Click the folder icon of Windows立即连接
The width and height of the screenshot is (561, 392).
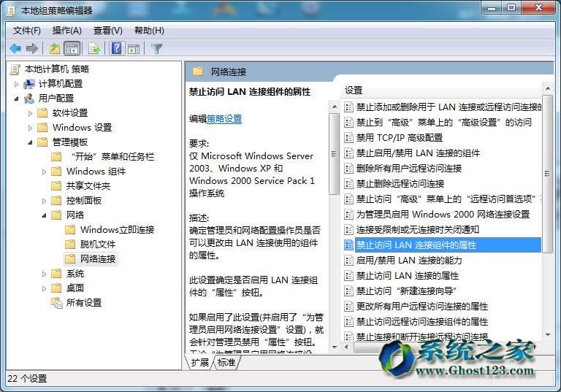pyautogui.click(x=70, y=229)
